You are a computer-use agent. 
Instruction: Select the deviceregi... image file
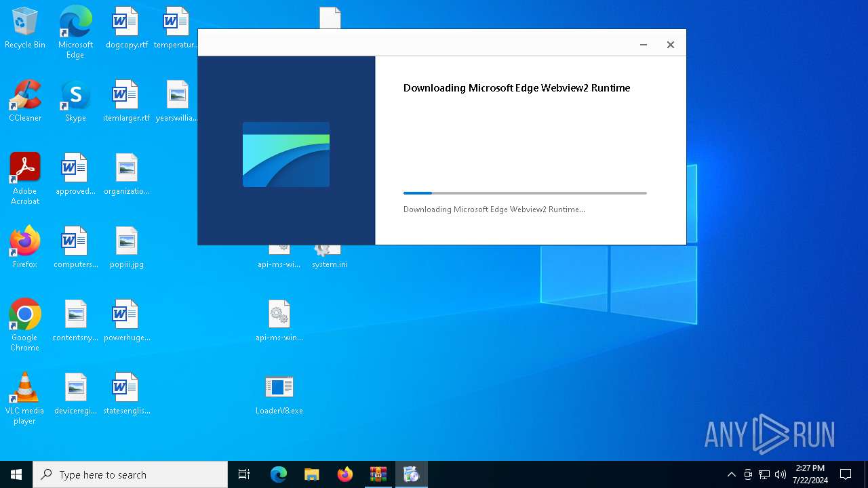click(x=75, y=394)
